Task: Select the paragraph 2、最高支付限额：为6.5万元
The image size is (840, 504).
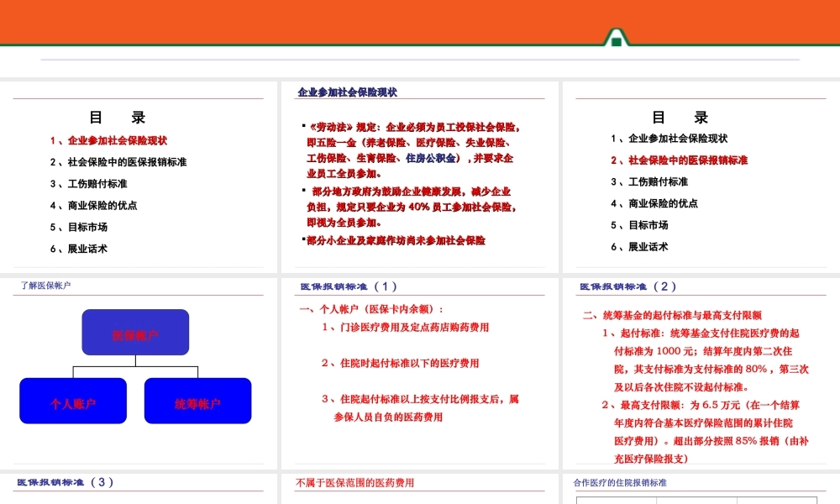Action: (x=706, y=432)
